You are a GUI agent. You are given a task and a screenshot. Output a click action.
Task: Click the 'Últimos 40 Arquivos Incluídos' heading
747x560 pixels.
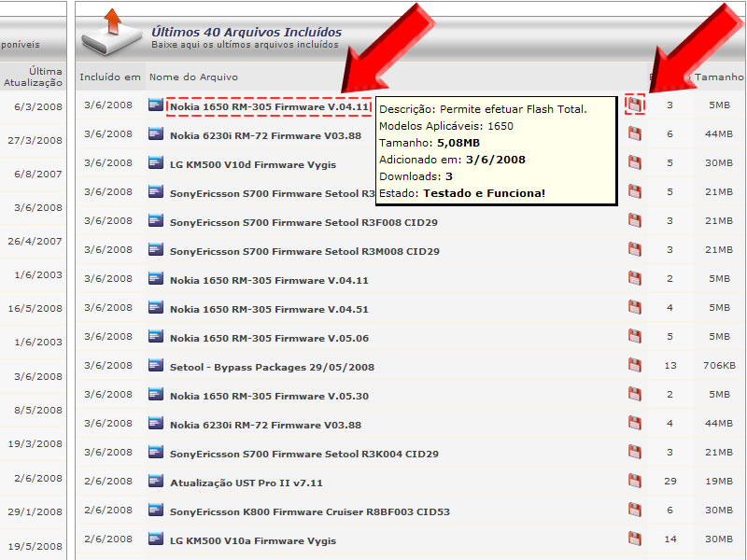point(247,32)
